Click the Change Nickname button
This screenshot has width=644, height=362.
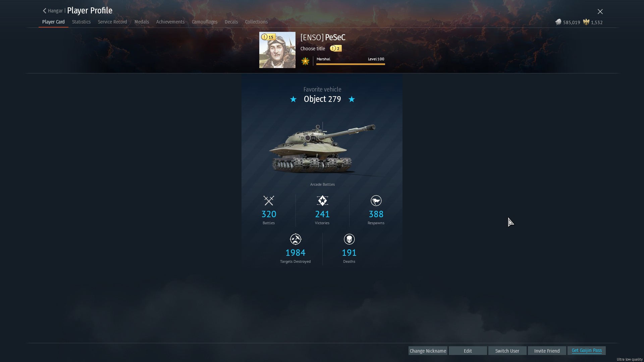[x=428, y=351]
